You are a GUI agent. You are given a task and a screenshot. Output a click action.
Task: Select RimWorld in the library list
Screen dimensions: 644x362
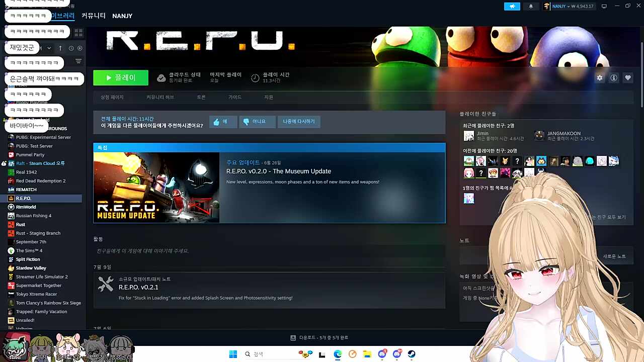[26, 207]
